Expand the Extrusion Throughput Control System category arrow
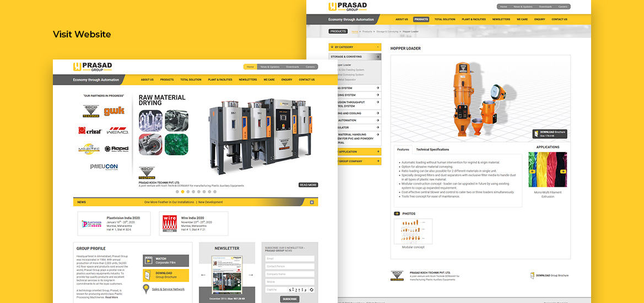644x303 pixels. point(377,102)
